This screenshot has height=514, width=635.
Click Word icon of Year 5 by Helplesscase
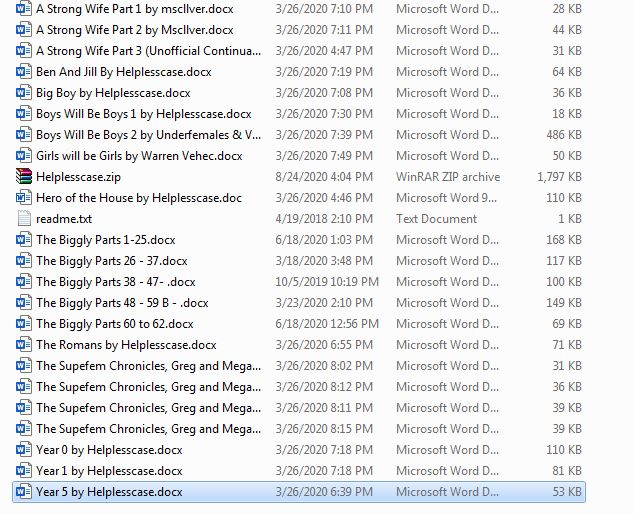(x=23, y=492)
